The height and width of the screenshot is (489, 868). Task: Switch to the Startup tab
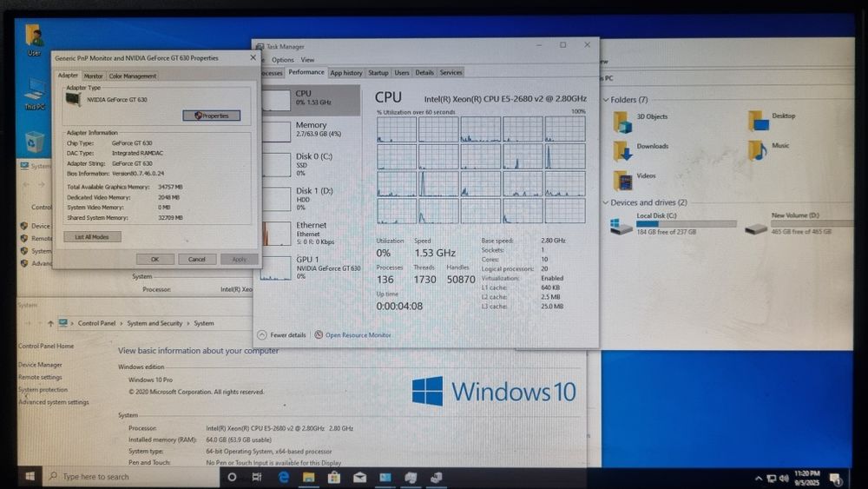378,73
